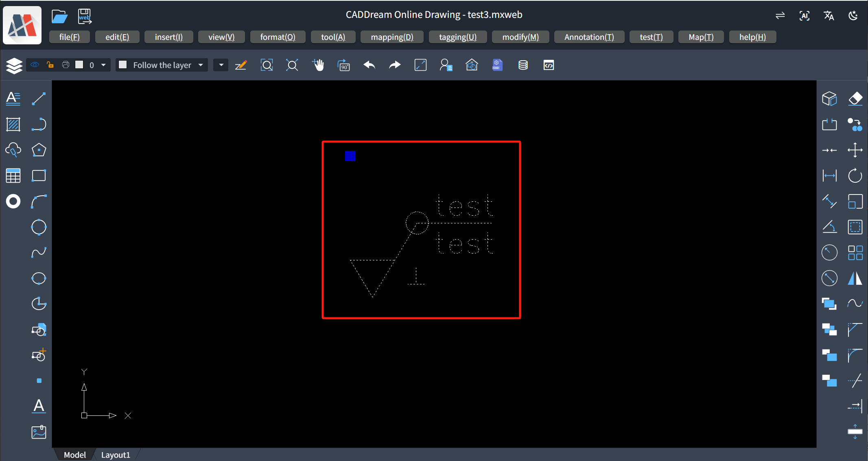Open the modify(M) menu
The image size is (868, 461).
click(520, 37)
